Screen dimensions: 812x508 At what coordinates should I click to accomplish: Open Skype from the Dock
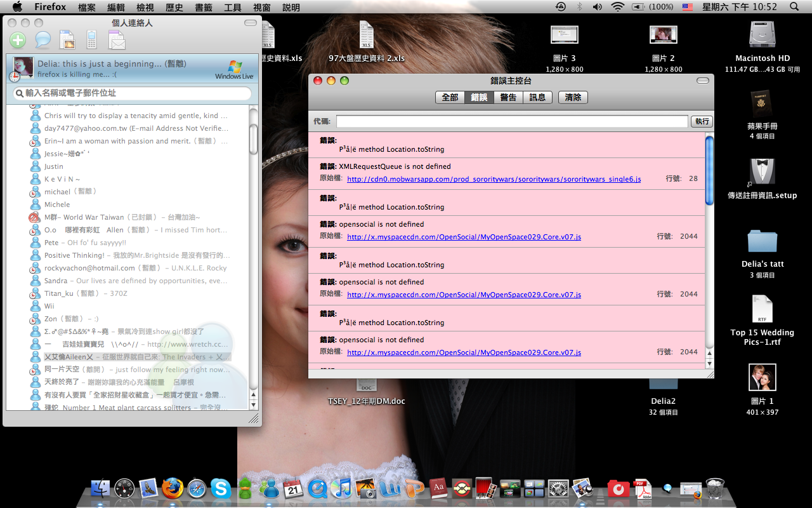pyautogui.click(x=221, y=488)
